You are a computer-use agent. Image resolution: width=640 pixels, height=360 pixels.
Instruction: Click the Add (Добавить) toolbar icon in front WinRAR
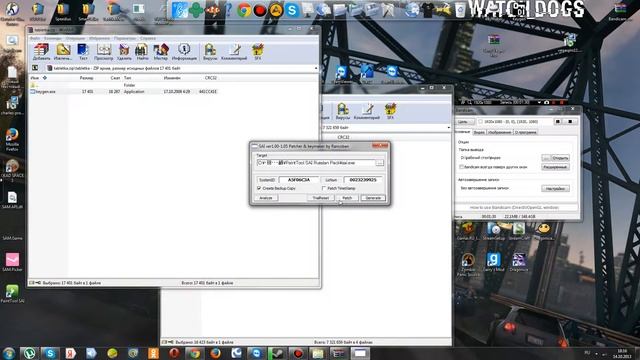[x=41, y=52]
